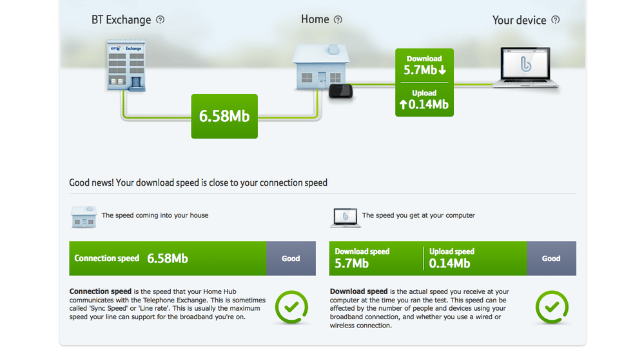The width and height of the screenshot is (644, 352).
Task: Click the Connection speed 6.58Mb green bar
Action: (x=168, y=259)
